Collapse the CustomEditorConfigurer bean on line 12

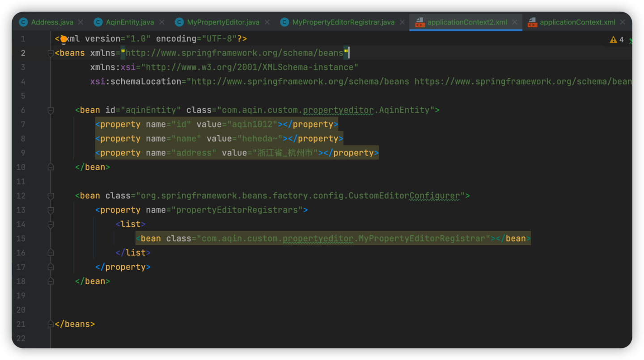(51, 196)
